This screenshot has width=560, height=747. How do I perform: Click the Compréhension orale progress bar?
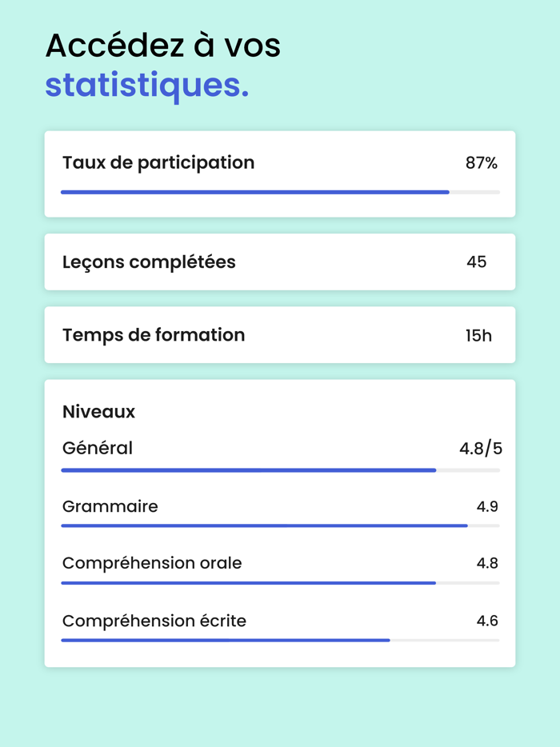tap(280, 583)
